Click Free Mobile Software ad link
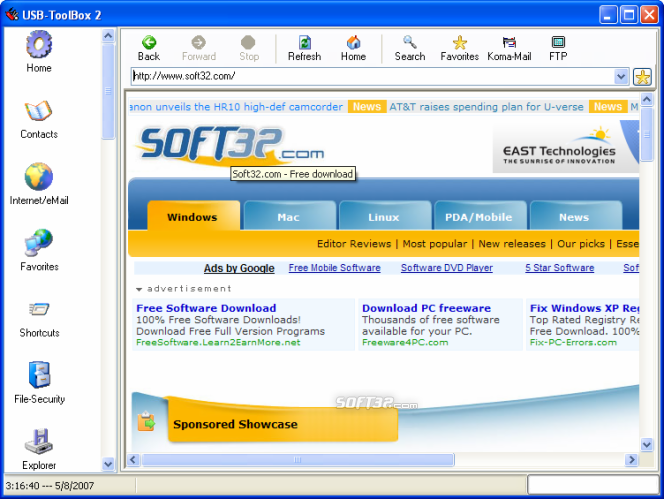The image size is (664, 499). [335, 268]
